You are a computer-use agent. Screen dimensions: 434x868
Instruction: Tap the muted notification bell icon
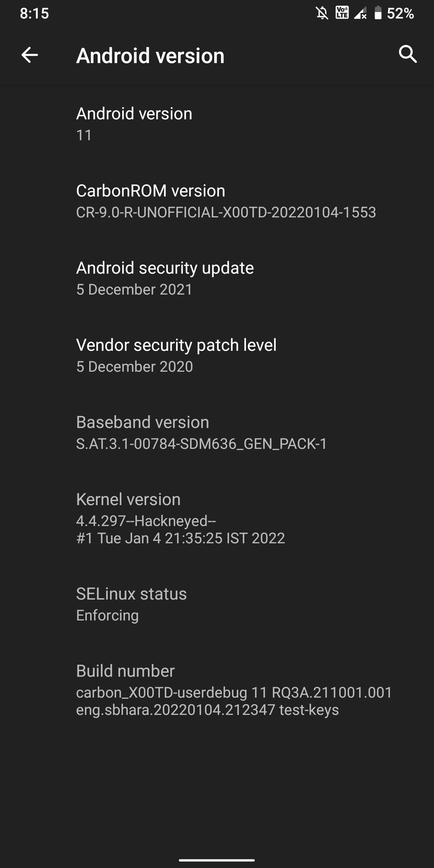tap(321, 13)
